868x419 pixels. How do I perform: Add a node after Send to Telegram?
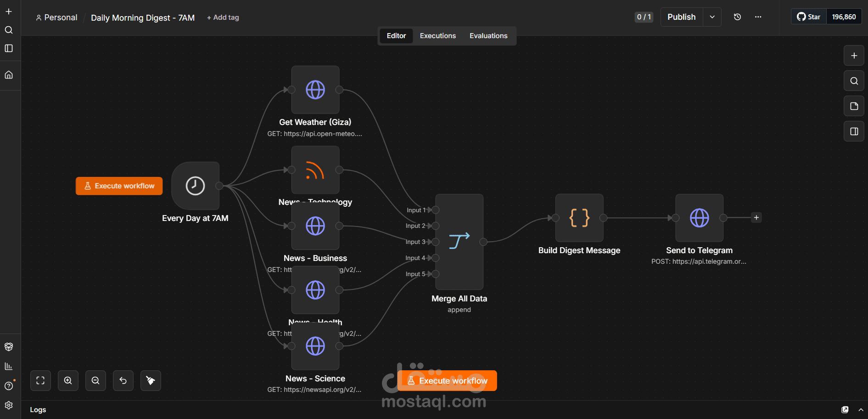click(x=756, y=218)
